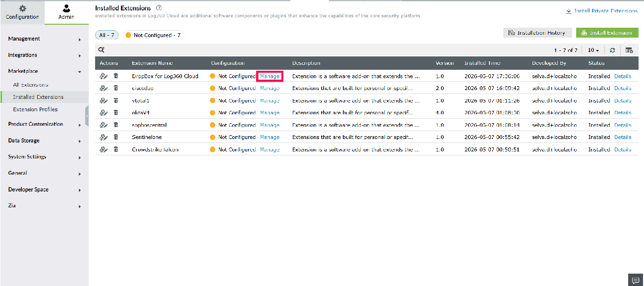Open Details for ciscoduo
The height and width of the screenshot is (286, 644).
(623, 88)
